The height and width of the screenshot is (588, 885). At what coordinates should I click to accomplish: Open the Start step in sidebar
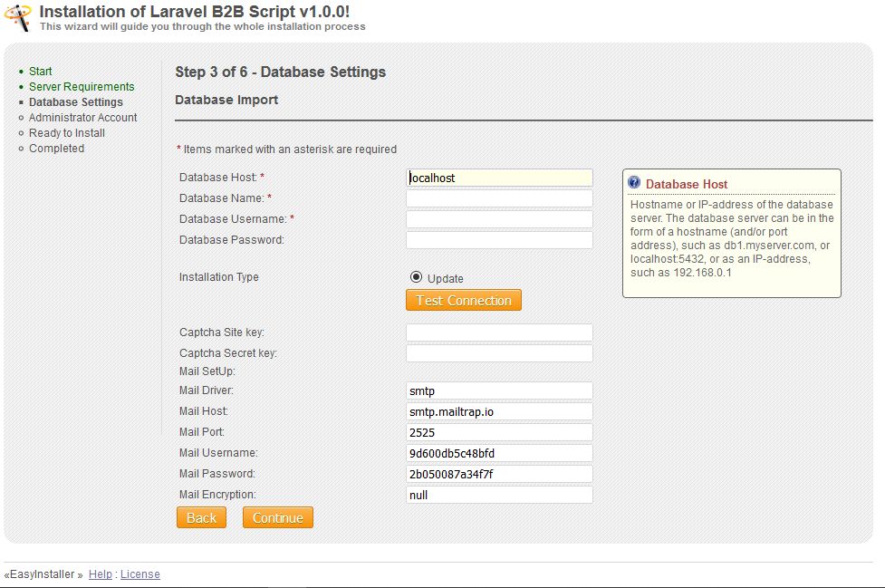tap(40, 72)
